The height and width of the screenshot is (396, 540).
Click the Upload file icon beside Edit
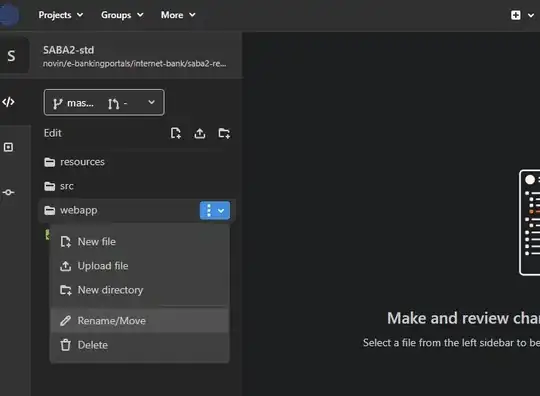coord(200,133)
